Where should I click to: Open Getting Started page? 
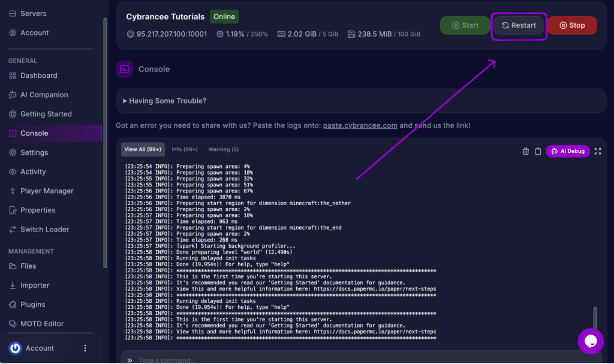(x=46, y=113)
